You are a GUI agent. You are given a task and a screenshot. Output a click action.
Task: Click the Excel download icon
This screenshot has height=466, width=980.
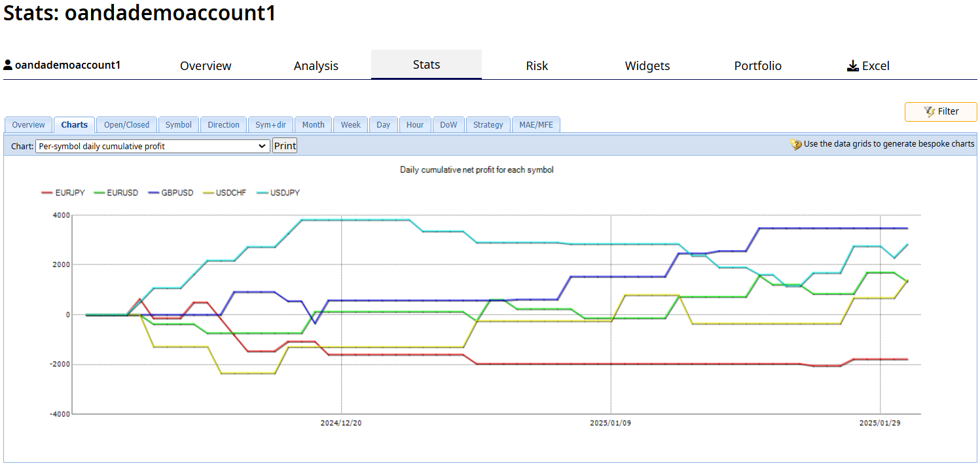853,65
